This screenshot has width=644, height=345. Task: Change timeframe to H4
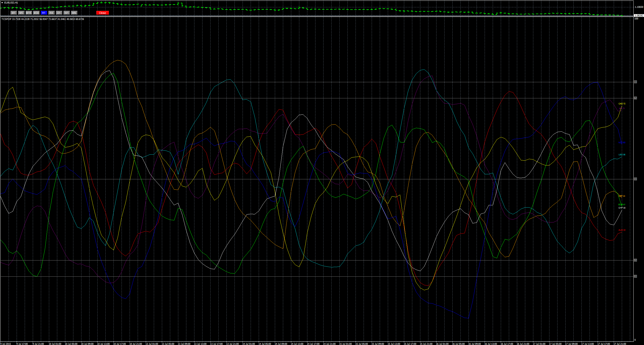click(x=51, y=13)
